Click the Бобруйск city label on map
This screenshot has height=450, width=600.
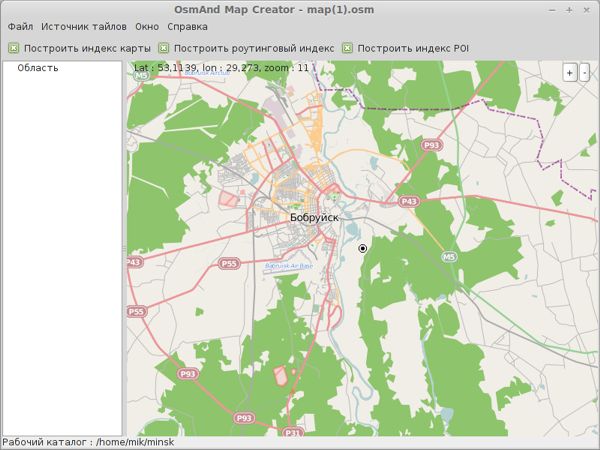(x=314, y=218)
